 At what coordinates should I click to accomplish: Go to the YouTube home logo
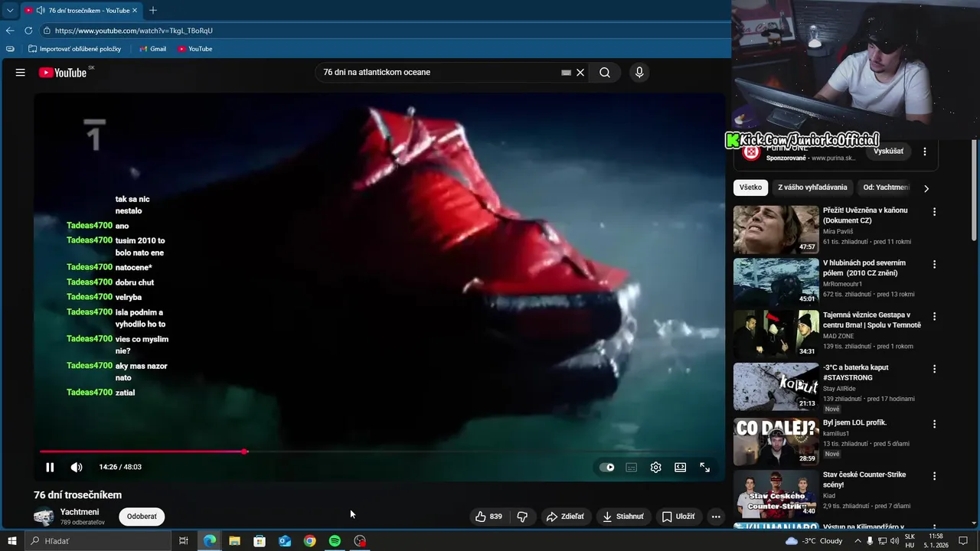(63, 73)
